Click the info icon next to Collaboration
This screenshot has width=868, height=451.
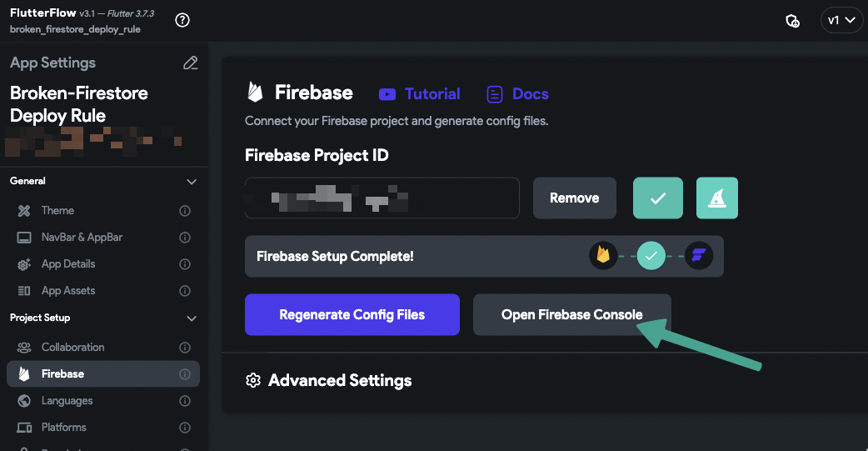pos(185,348)
